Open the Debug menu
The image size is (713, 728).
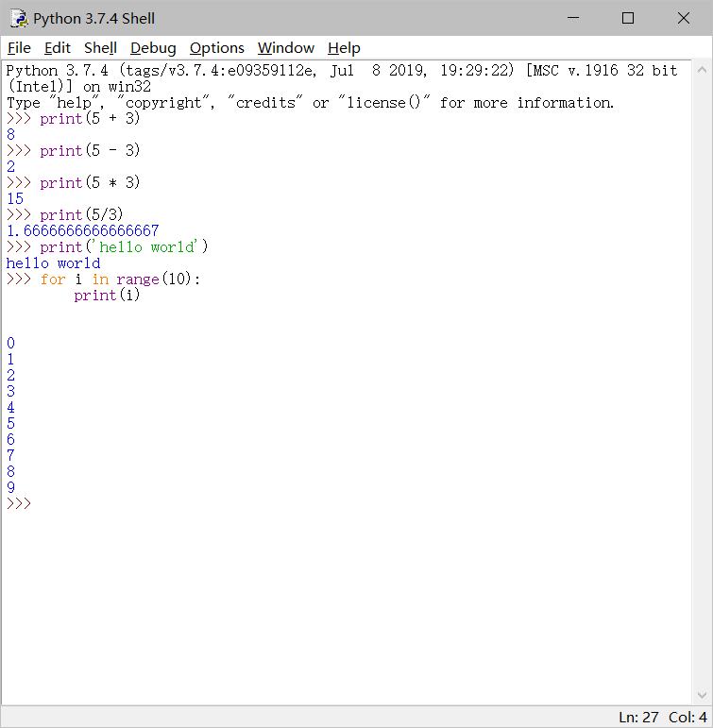(153, 48)
